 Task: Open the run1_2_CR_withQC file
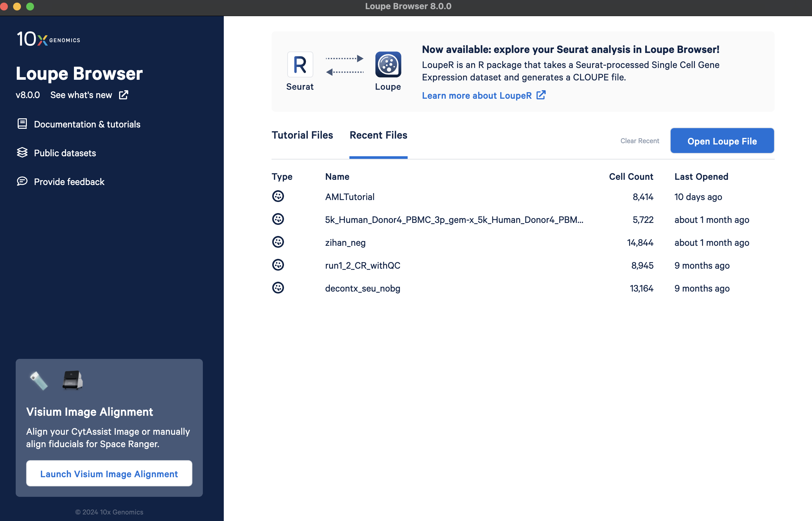[x=363, y=266]
